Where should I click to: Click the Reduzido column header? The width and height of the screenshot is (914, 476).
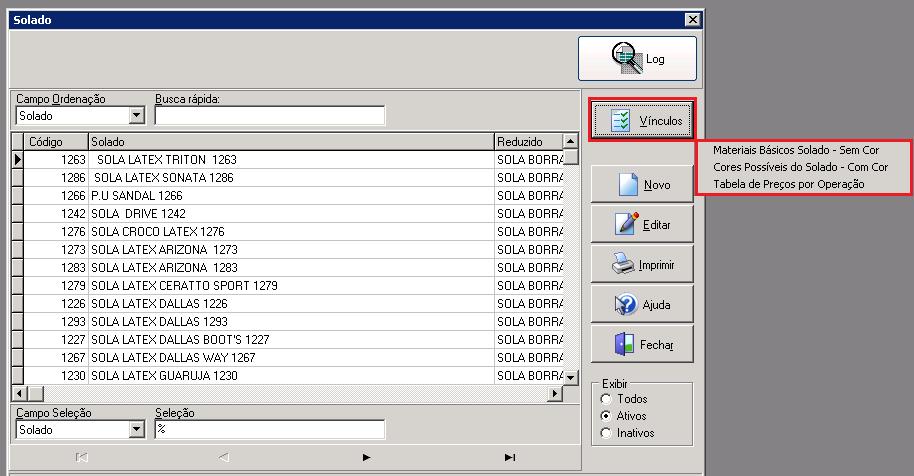[x=529, y=142]
